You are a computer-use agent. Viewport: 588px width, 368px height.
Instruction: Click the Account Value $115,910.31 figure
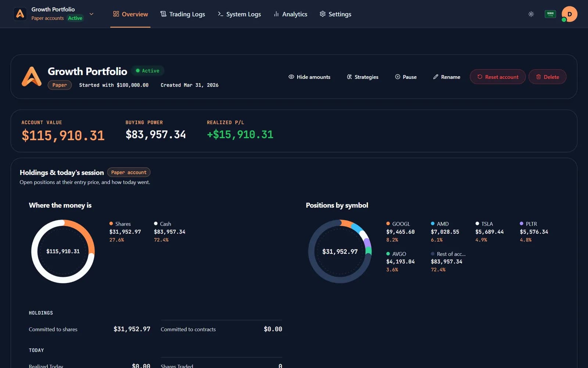[63, 135]
